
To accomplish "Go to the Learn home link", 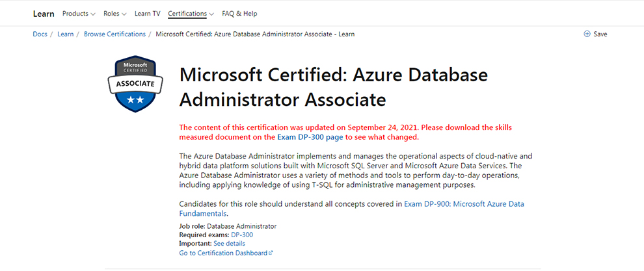I will pos(44,14).
